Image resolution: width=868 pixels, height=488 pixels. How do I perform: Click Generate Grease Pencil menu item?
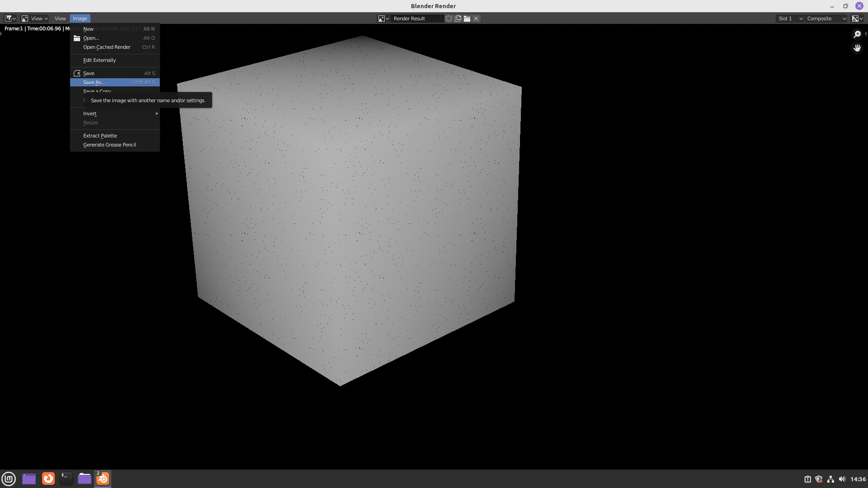click(110, 145)
